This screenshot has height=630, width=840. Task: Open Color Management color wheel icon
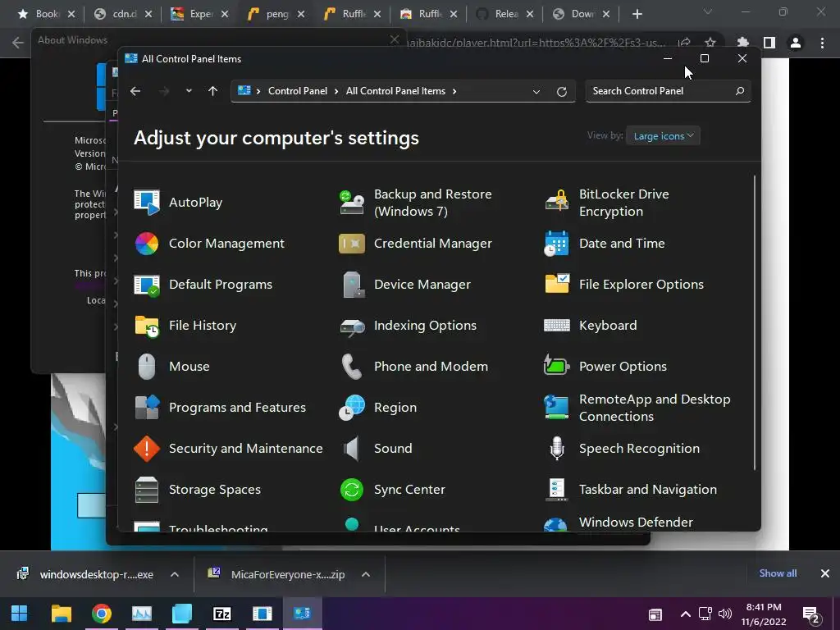146,243
